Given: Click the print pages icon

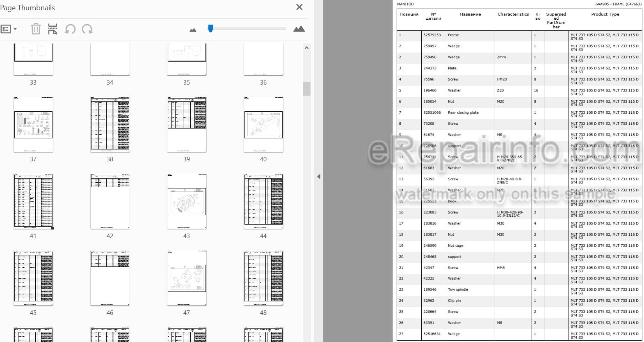Looking at the screenshot, I should pos(53,29).
